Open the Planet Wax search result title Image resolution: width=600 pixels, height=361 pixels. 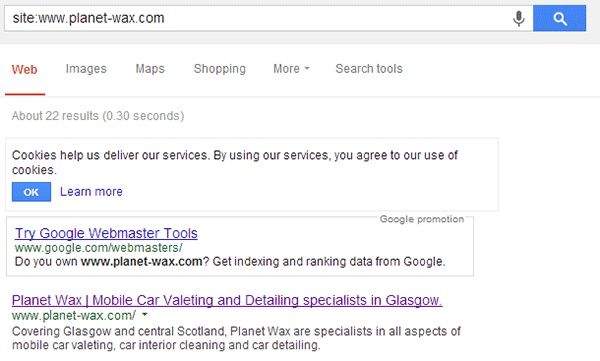click(227, 300)
